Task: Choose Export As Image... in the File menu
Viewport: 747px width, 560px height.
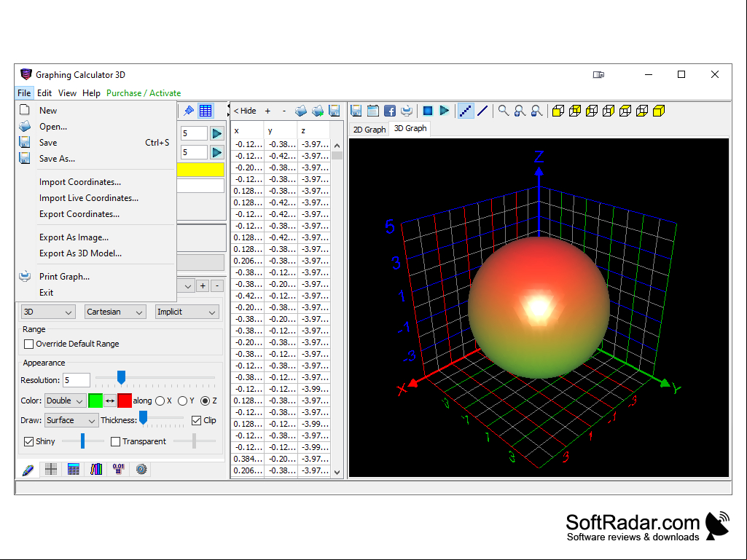Action: click(x=96, y=237)
